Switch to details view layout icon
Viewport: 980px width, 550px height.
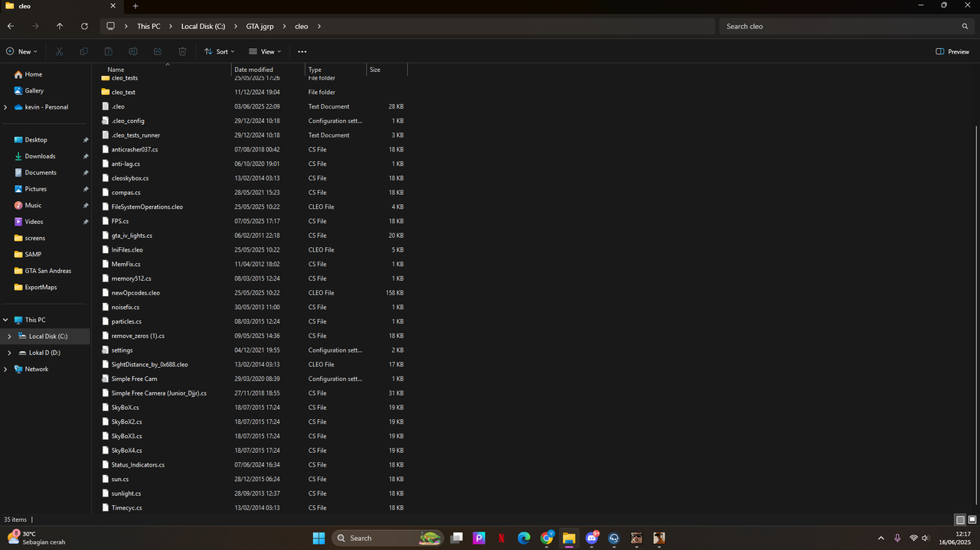pyautogui.click(x=960, y=519)
